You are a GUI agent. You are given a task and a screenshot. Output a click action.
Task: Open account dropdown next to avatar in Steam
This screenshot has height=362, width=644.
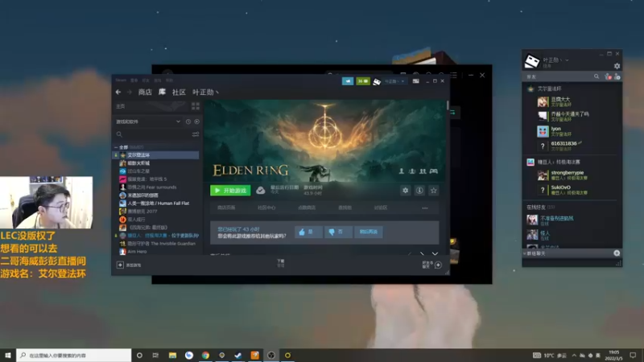click(x=395, y=81)
